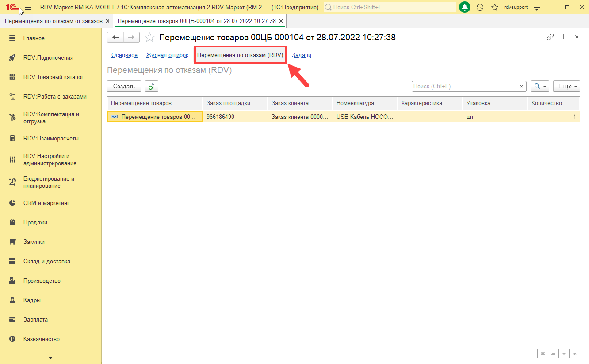Switch to Перемещения по отказам от заказов tab

tap(54, 21)
